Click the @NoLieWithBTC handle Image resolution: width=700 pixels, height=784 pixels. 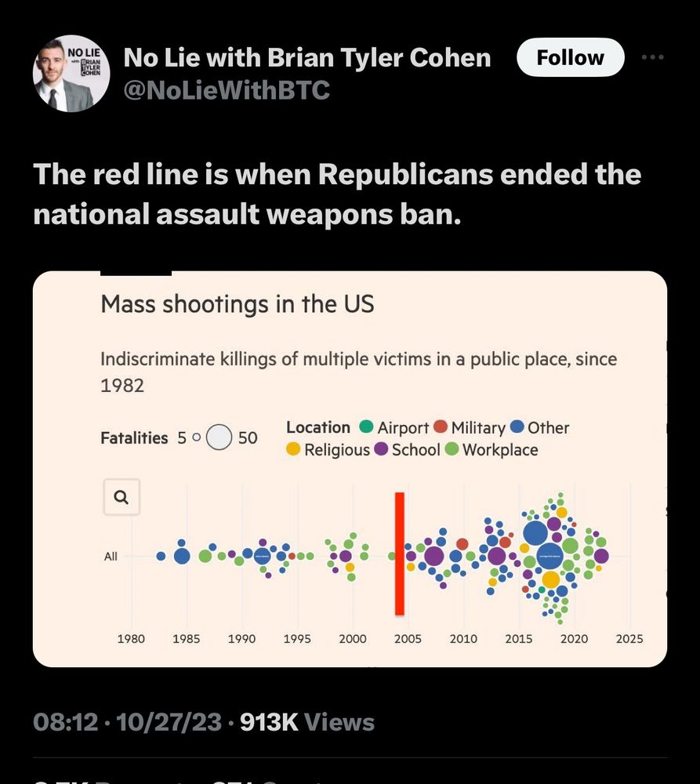pyautogui.click(x=227, y=91)
